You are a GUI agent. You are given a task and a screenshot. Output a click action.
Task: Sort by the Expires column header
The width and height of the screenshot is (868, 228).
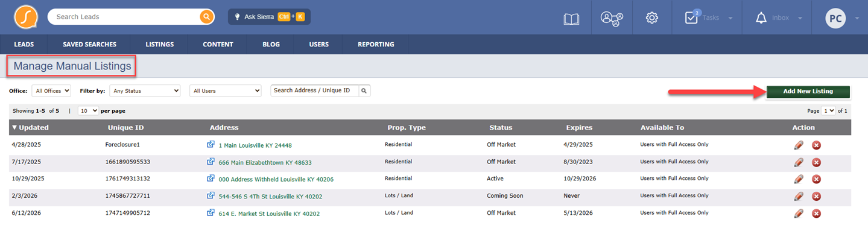579,127
